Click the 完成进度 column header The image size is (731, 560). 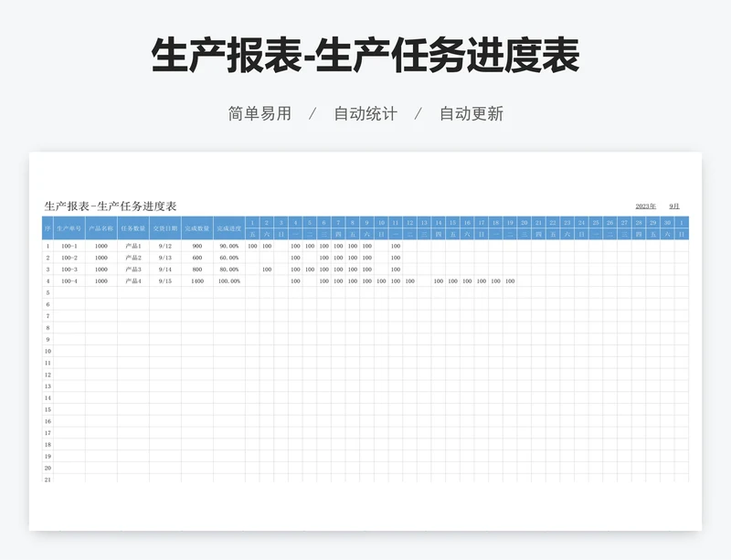click(x=229, y=228)
